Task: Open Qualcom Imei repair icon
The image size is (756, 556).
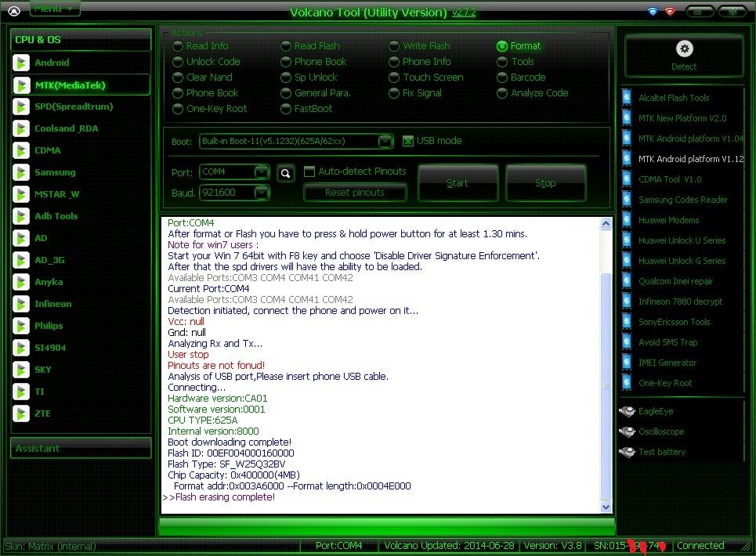Action: coord(627,281)
